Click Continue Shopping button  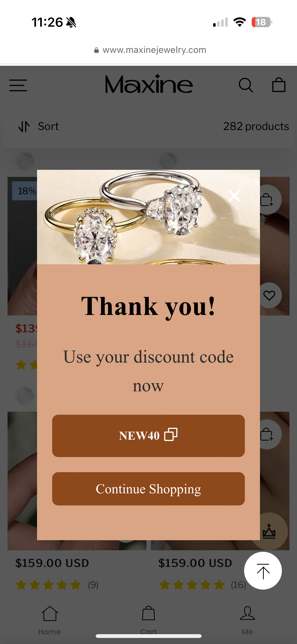tap(148, 489)
